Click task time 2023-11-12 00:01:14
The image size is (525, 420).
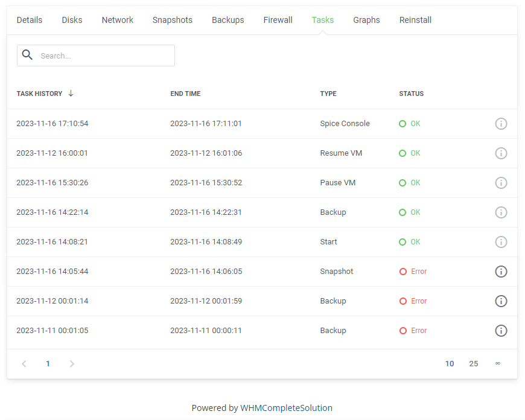[52, 301]
